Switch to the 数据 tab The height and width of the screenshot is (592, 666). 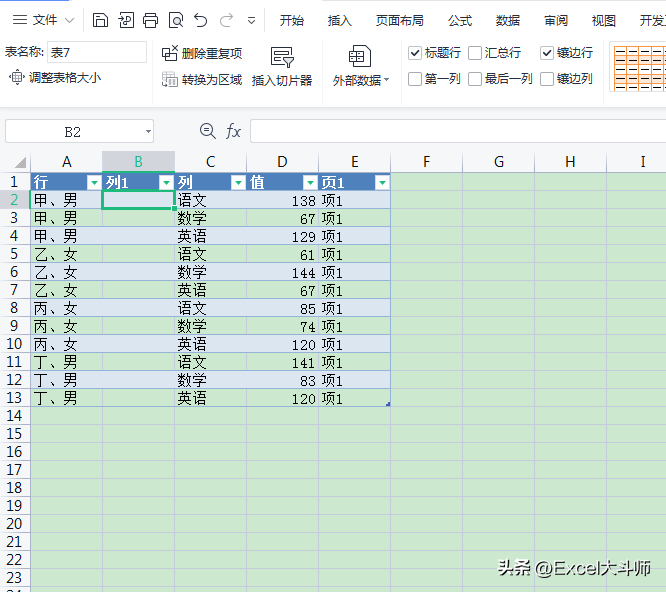click(x=508, y=20)
